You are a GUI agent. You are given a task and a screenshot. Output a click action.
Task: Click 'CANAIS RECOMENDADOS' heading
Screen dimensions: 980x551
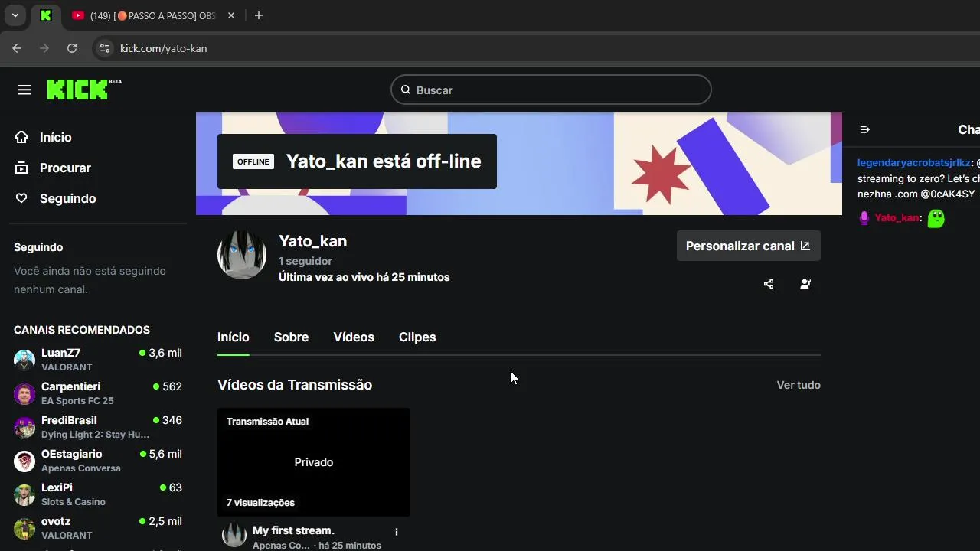[x=82, y=330]
